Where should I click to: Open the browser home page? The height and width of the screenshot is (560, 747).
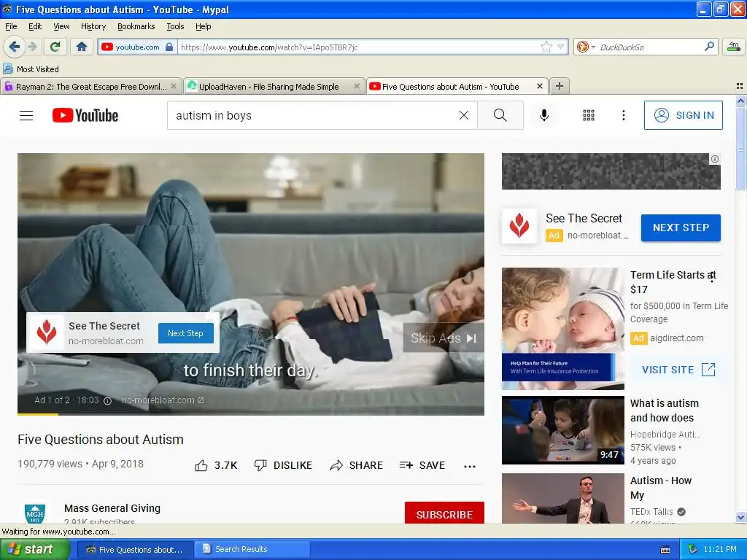82,47
